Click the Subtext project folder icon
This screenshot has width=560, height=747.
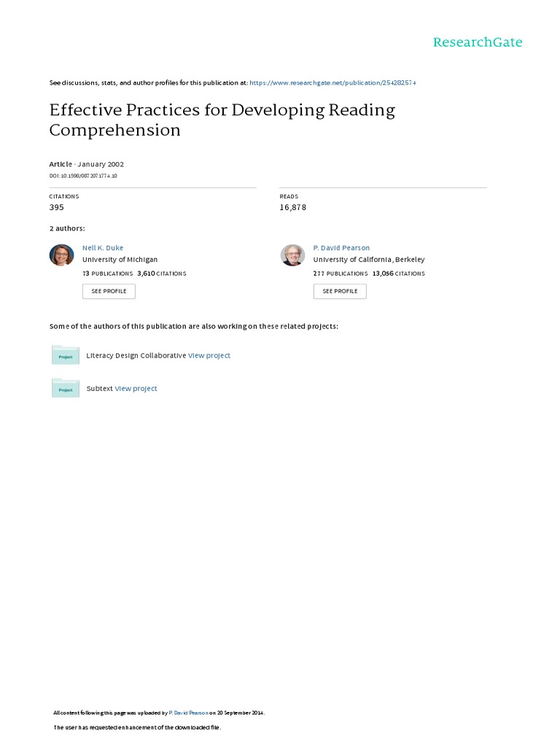(x=66, y=388)
